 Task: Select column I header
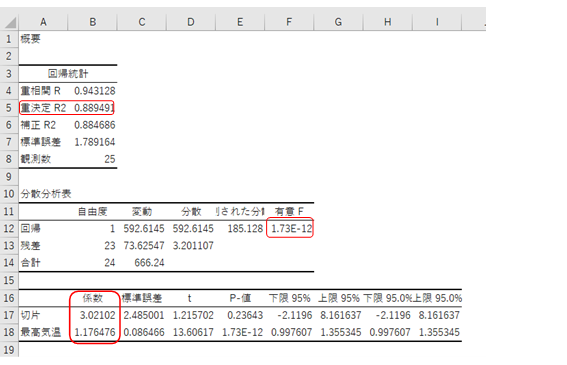437,22
